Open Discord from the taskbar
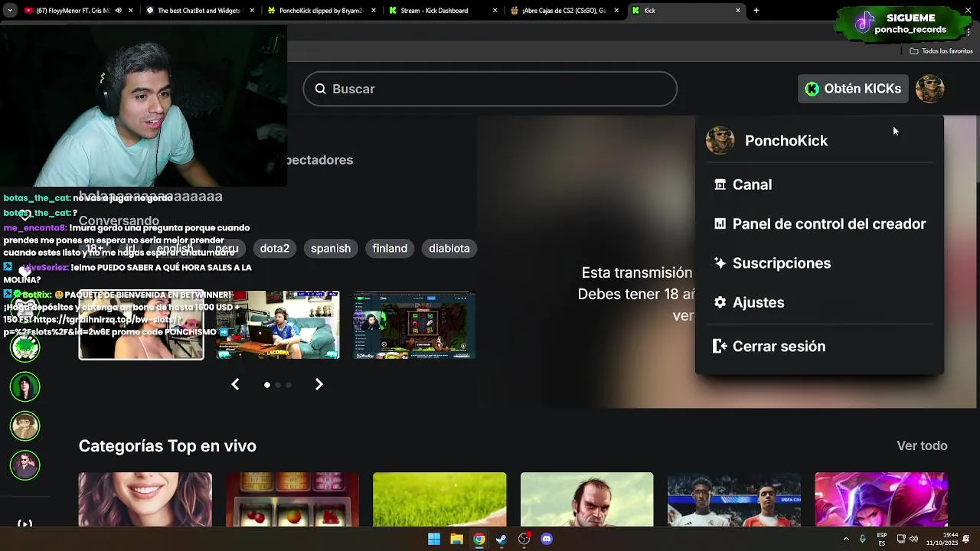Image resolution: width=980 pixels, height=551 pixels. point(547,539)
